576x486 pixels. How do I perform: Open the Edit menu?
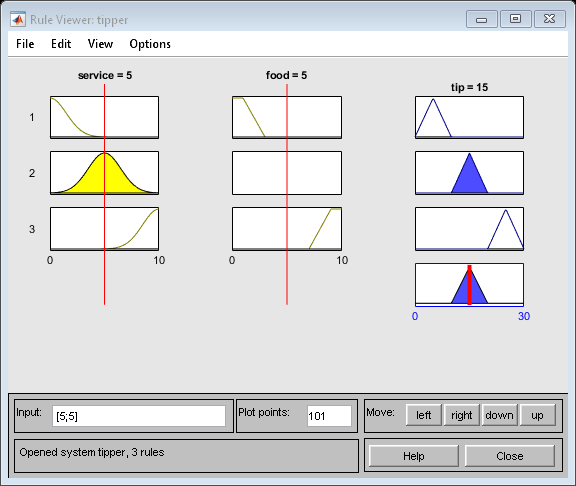[x=61, y=44]
